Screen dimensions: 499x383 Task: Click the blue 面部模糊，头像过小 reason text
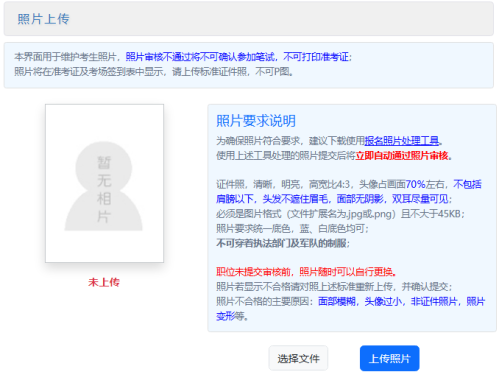pyautogui.click(x=360, y=301)
